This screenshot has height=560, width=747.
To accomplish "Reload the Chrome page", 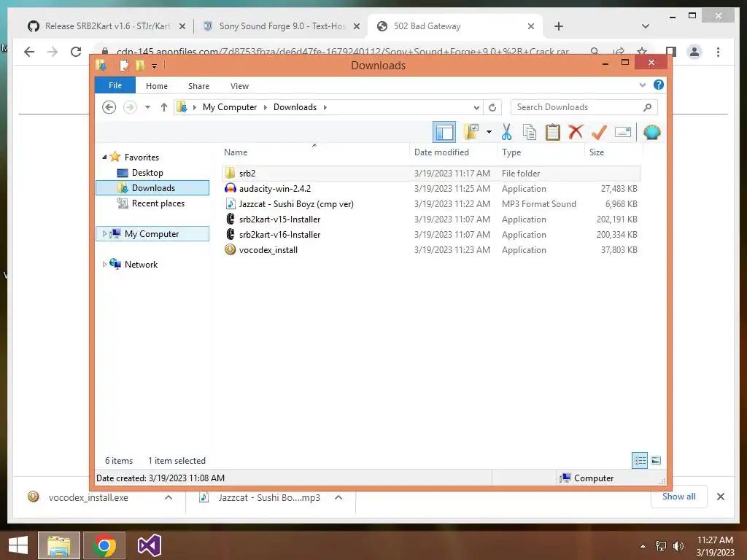I will tap(76, 52).
